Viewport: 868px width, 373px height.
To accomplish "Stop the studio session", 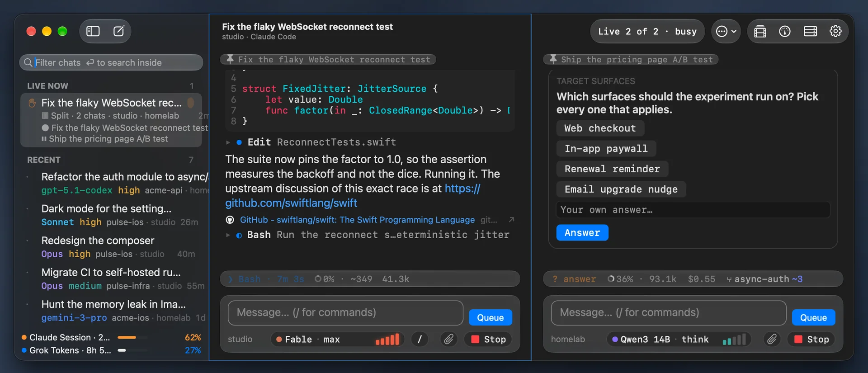I will pos(489,339).
